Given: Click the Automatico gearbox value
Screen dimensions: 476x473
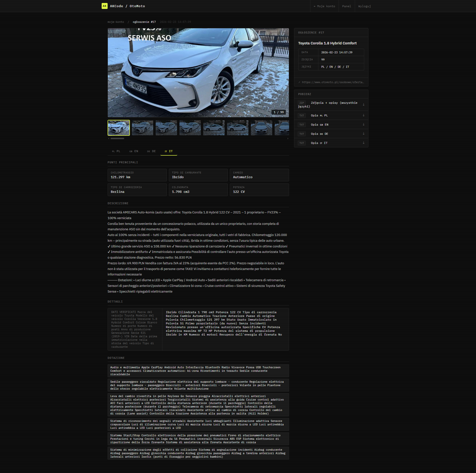Looking at the screenshot, I should [x=243, y=177].
